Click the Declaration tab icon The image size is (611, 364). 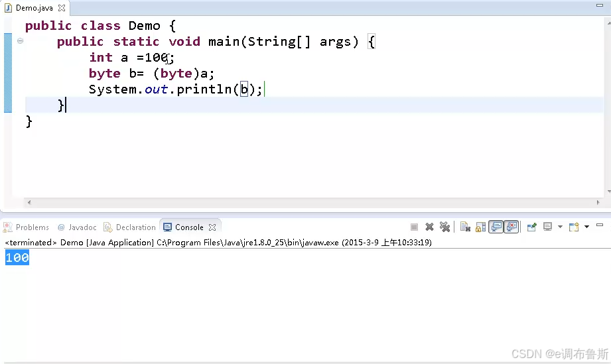(x=108, y=227)
